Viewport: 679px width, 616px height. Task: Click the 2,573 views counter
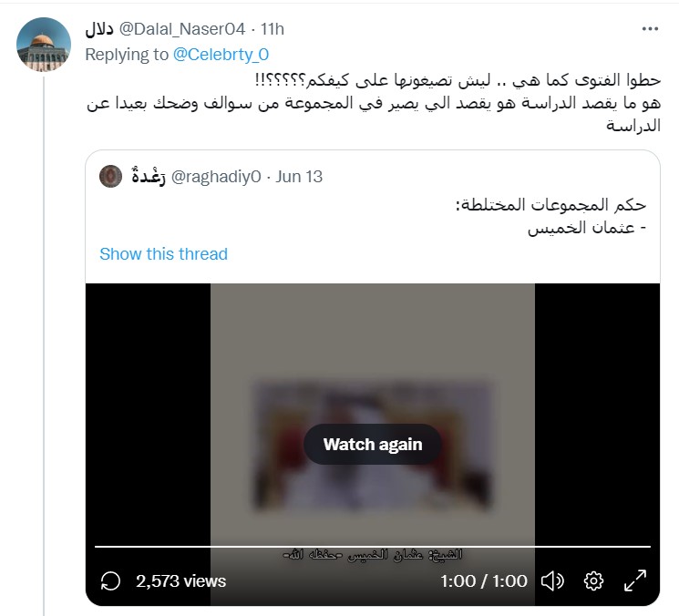click(181, 581)
